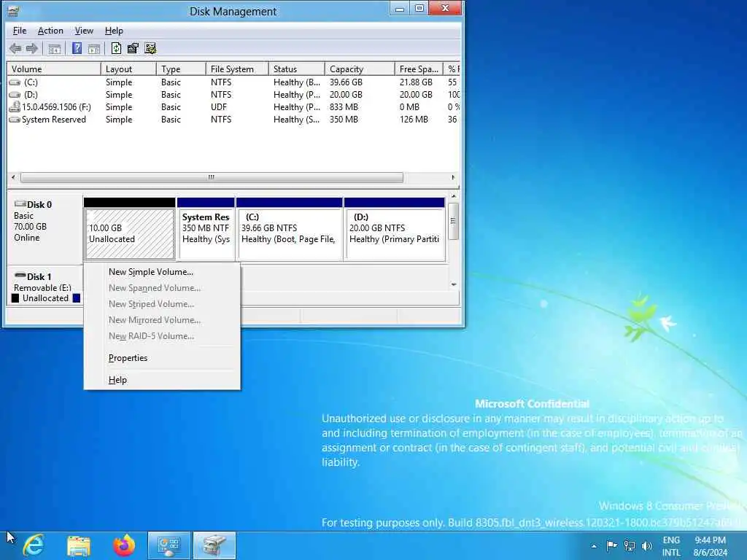The width and height of the screenshot is (747, 560).
Task: Click the Forward arrow toolbar icon
Action: (x=32, y=48)
